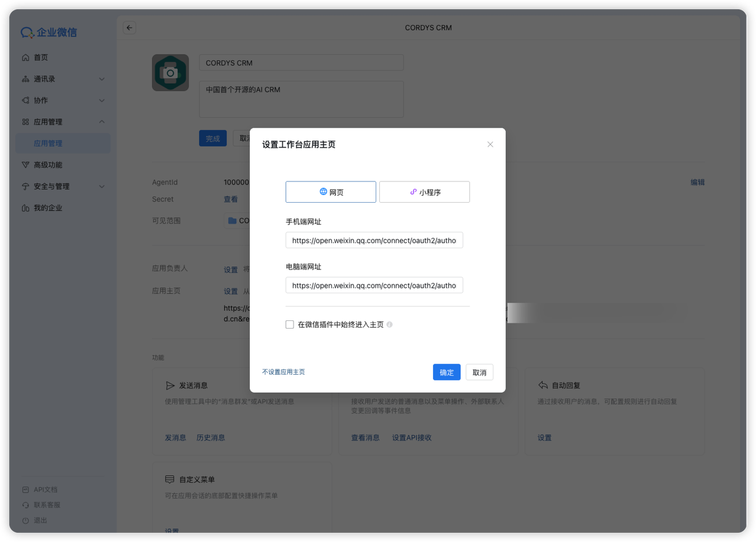Click the AgentId value 100000
This screenshot has width=756, height=542.
click(x=236, y=183)
